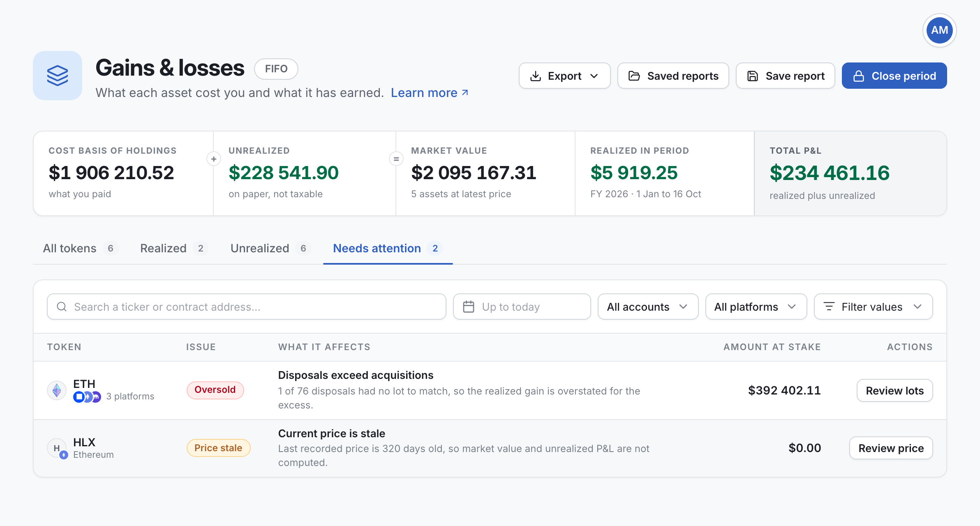980x526 pixels.
Task: Click the $0.00 amount for HLX
Action: pyautogui.click(x=804, y=448)
